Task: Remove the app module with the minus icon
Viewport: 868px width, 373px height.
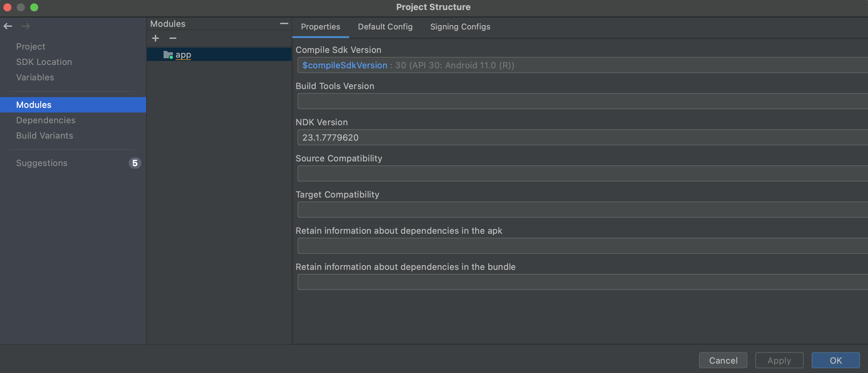Action: click(173, 38)
